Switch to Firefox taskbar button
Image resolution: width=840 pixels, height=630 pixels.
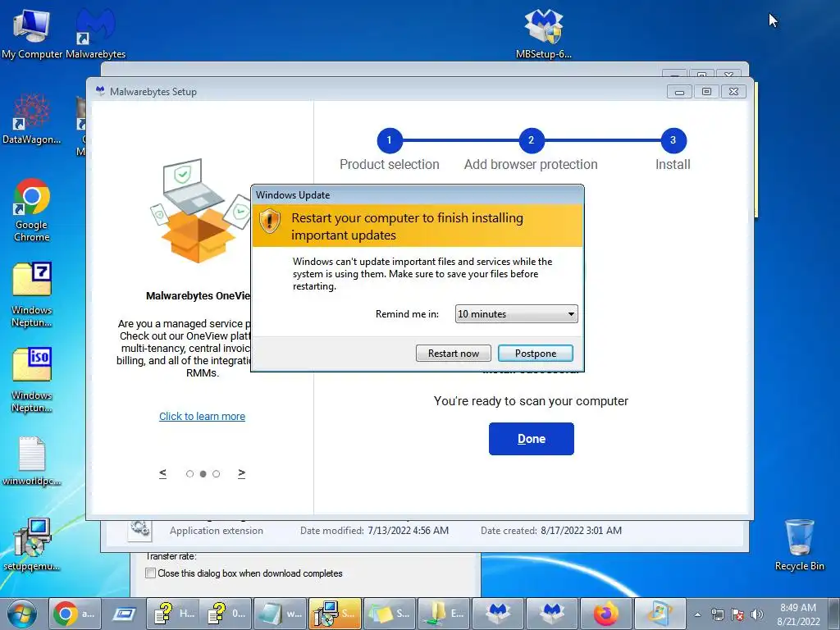coord(606,614)
